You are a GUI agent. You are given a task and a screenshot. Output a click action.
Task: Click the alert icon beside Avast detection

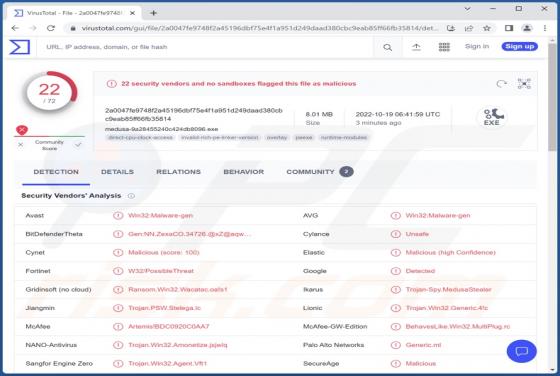[x=118, y=216]
